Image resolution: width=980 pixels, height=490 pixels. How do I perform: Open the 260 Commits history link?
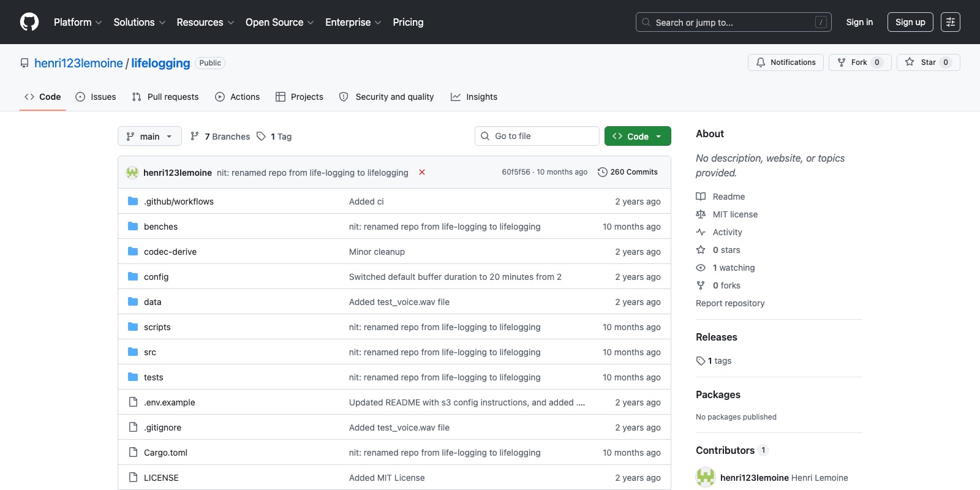click(x=628, y=172)
